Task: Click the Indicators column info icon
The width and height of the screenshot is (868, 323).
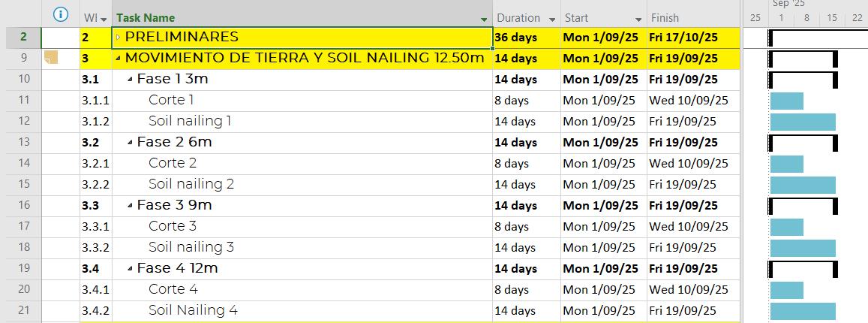Action: 60,15
